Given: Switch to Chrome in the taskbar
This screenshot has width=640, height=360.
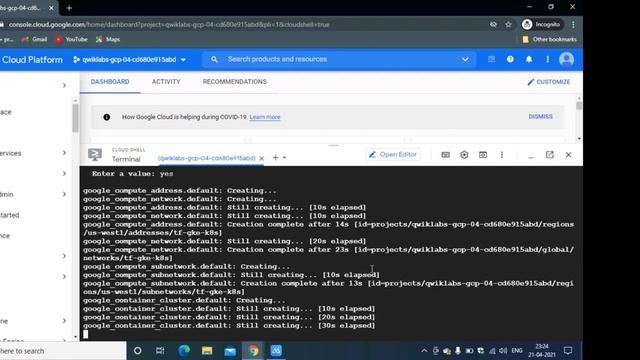Looking at the screenshot, I should tap(253, 351).
